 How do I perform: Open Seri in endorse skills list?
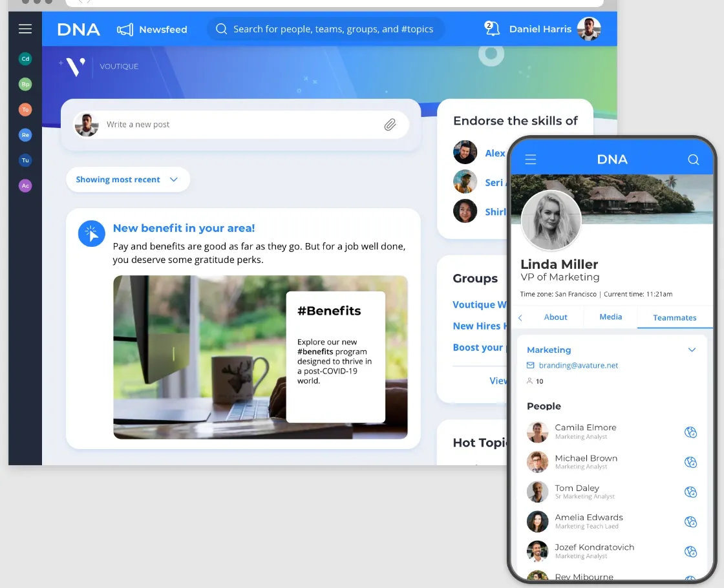(x=495, y=183)
